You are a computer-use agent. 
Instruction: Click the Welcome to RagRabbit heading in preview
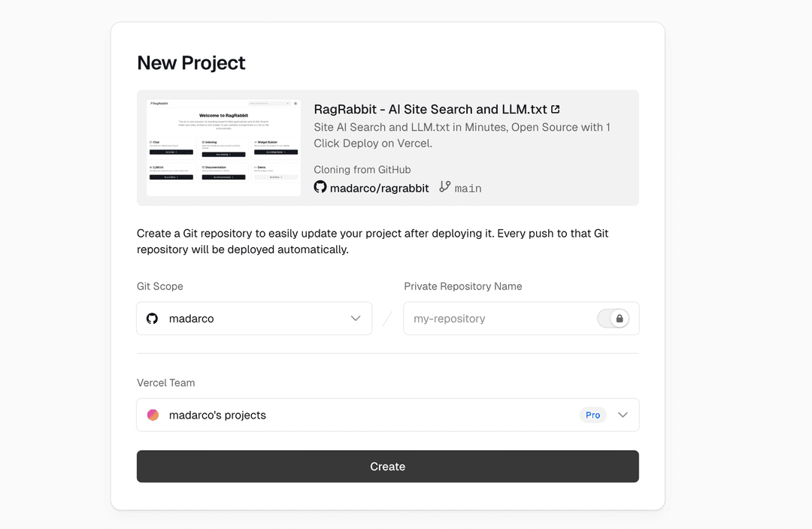(x=223, y=116)
